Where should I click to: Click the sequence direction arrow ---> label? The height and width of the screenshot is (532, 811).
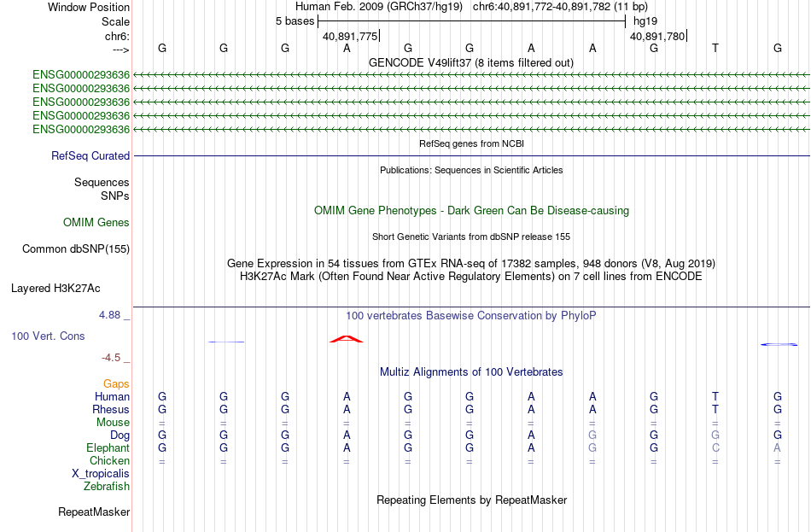[x=120, y=50]
